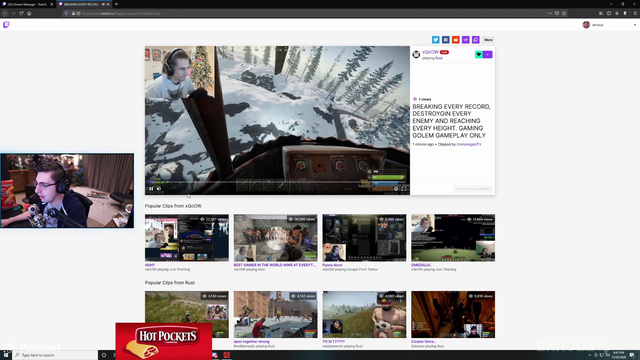
Task: Share clip on Facebook
Action: (446, 40)
